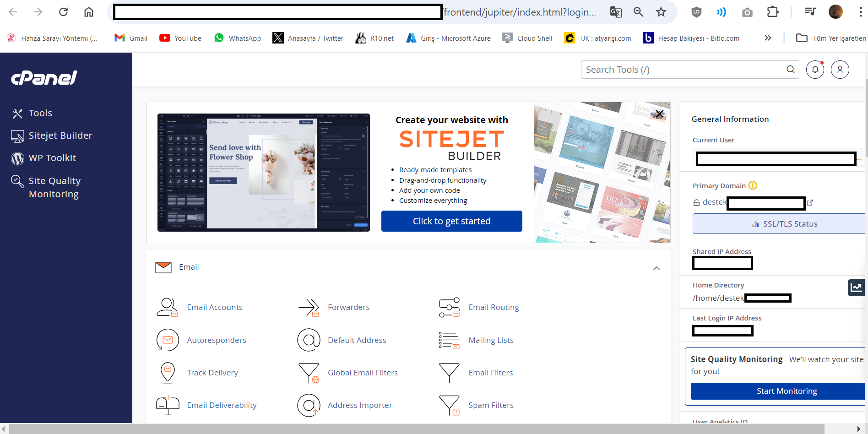Open the YouTube bookmark

180,38
